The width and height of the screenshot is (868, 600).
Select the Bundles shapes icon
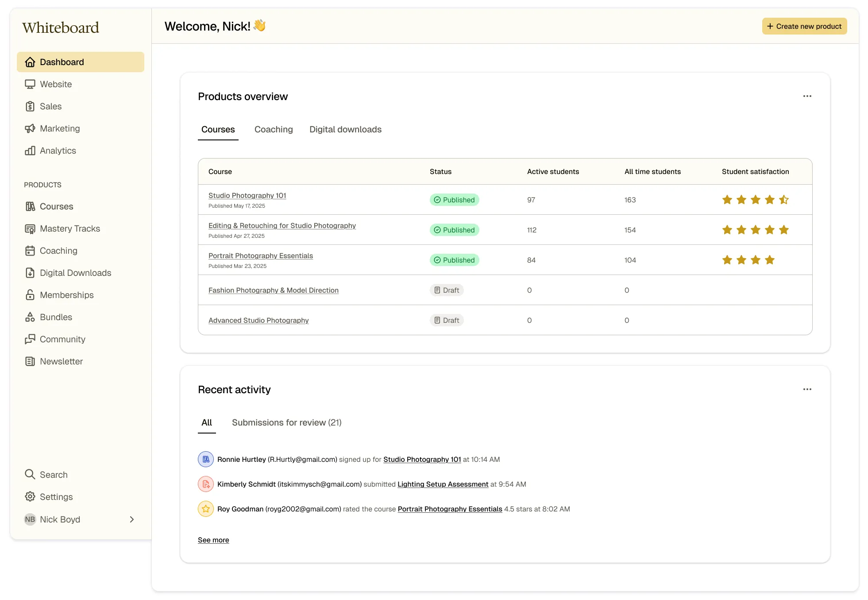point(30,317)
